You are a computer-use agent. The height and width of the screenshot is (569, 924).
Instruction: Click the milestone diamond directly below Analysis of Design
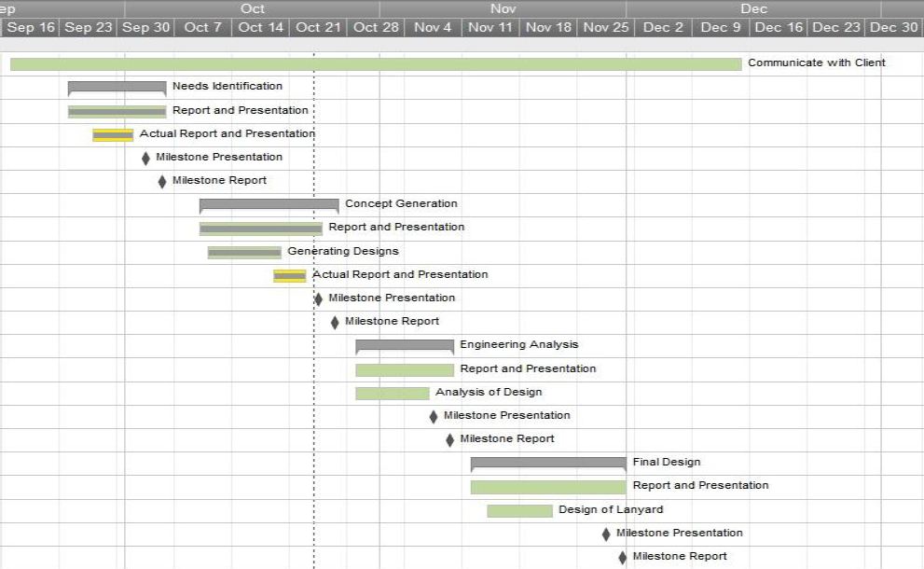coord(434,416)
